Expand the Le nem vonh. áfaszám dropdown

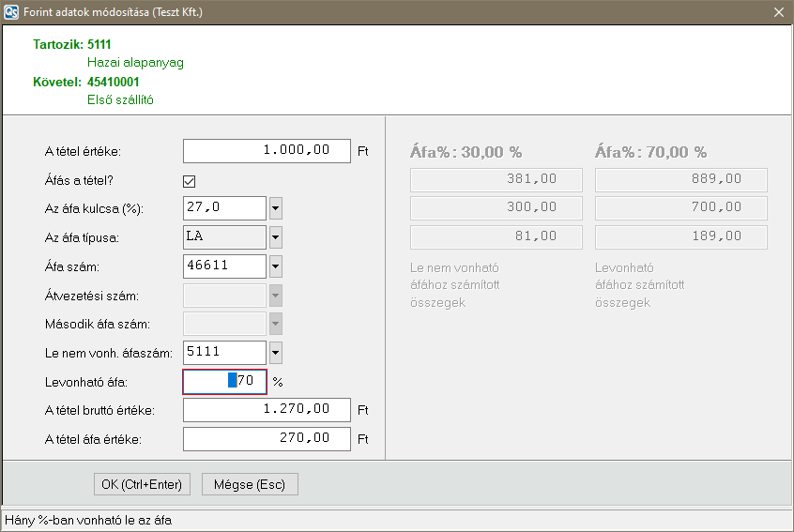click(276, 353)
